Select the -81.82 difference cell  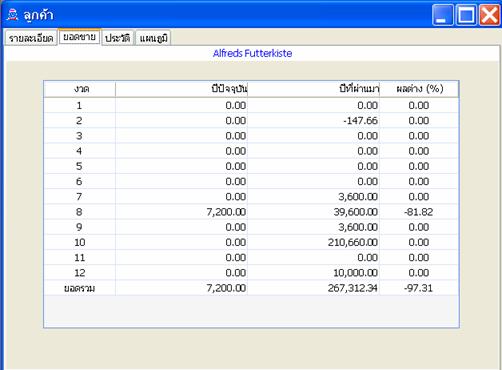419,212
